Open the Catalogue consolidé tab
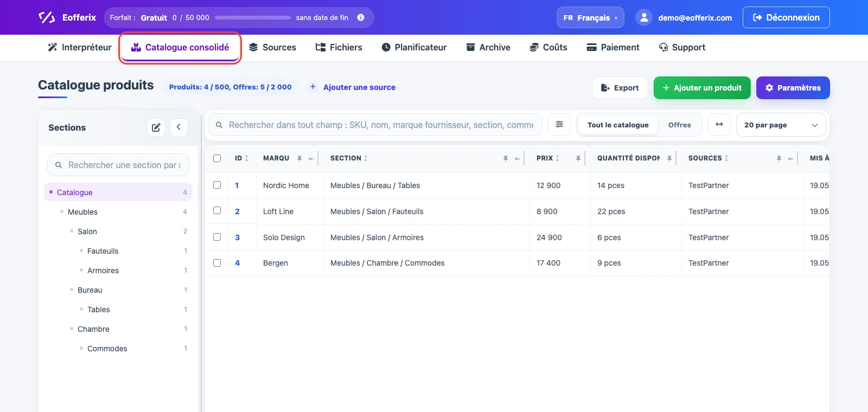Image resolution: width=868 pixels, height=412 pixels. (x=180, y=47)
